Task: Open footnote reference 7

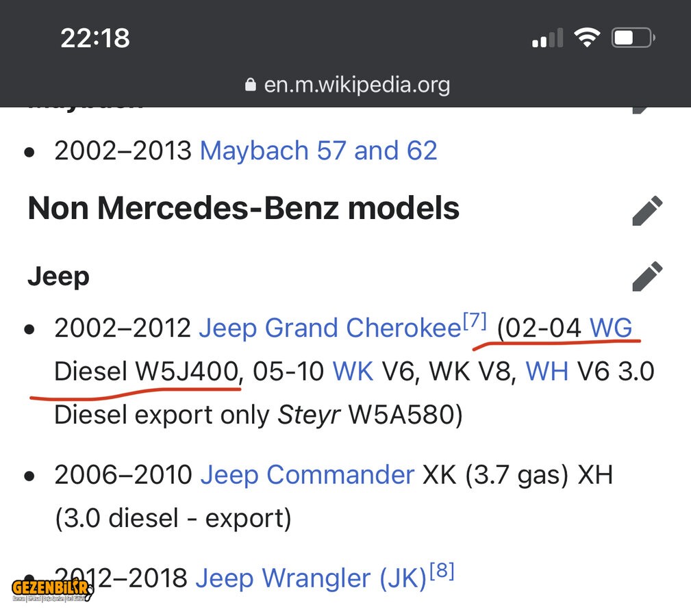Action: 475,320
